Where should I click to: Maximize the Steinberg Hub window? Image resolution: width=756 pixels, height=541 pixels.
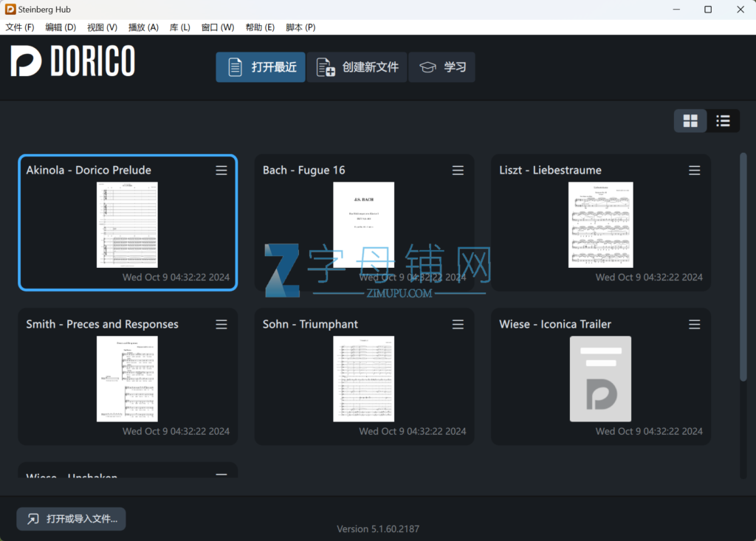[x=708, y=9]
